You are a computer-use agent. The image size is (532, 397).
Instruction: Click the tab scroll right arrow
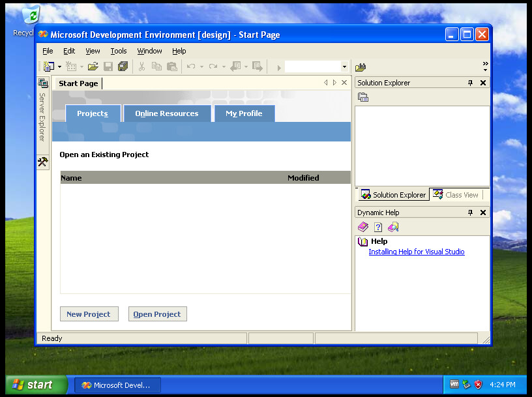334,82
